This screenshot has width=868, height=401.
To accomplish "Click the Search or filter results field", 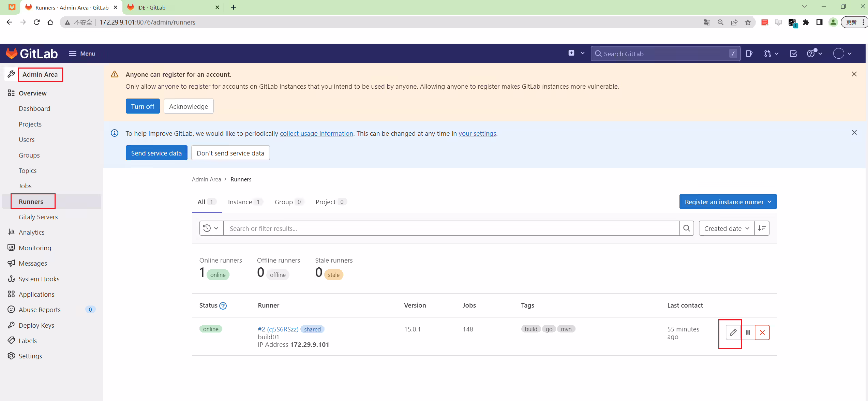I will click(x=451, y=228).
